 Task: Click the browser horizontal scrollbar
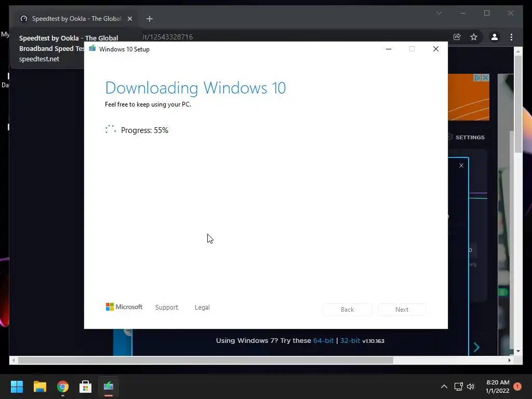[206, 361]
